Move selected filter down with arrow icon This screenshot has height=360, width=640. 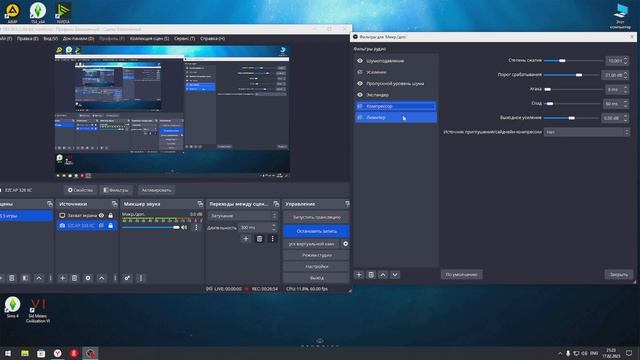(395, 275)
